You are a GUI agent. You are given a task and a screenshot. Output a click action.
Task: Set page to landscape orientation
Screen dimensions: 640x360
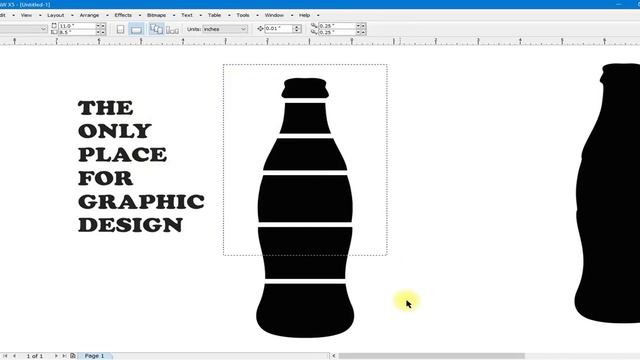pyautogui.click(x=136, y=29)
